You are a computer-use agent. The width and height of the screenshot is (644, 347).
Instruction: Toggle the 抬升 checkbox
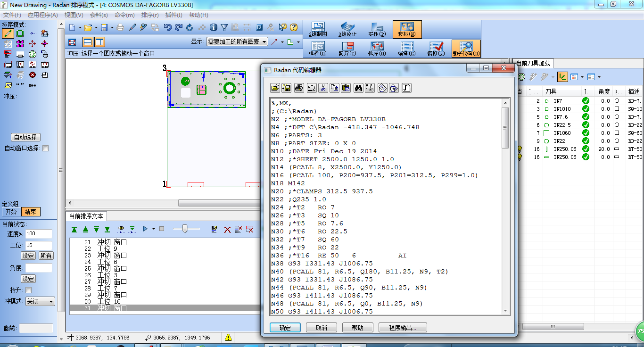click(x=28, y=290)
